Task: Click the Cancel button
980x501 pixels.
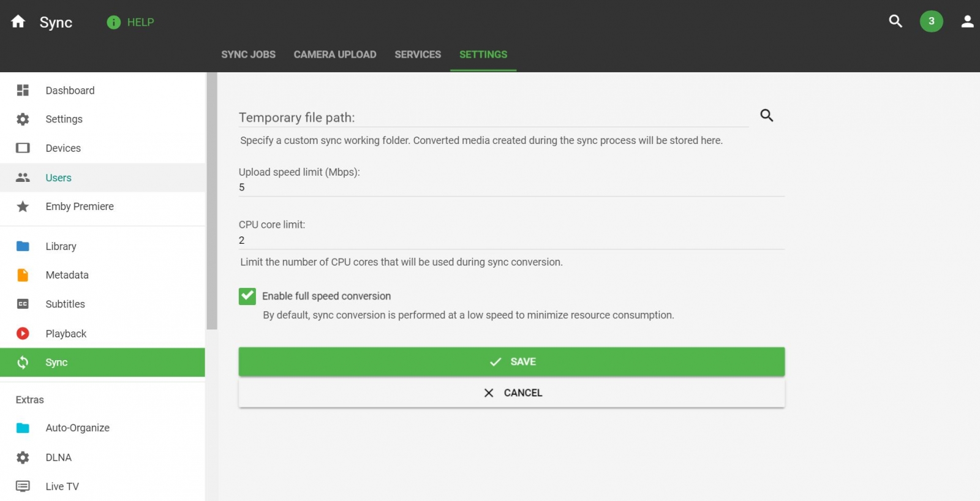Action: point(511,393)
